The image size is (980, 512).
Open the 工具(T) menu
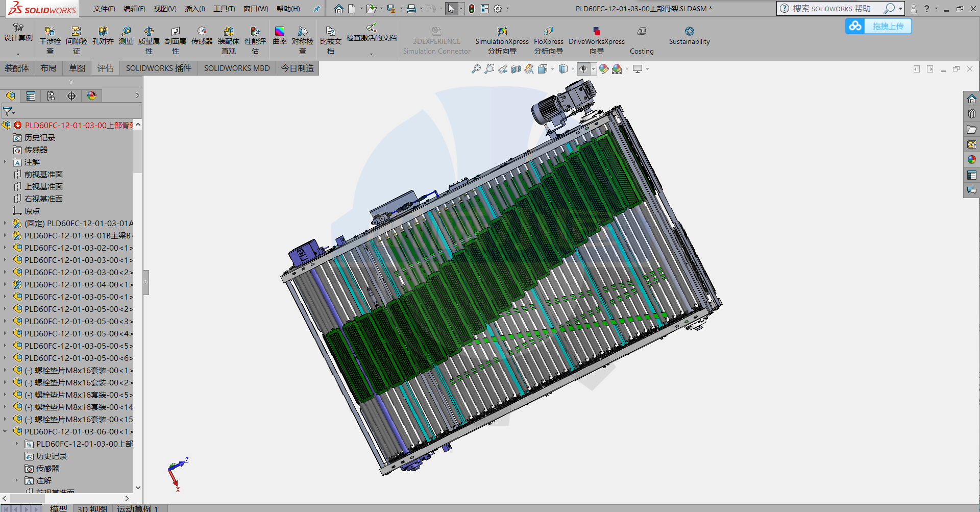click(x=224, y=9)
